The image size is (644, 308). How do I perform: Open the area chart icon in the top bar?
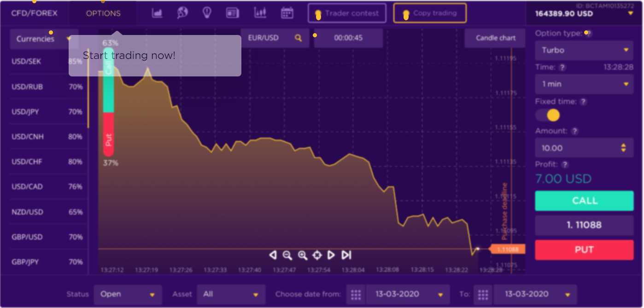point(157,13)
